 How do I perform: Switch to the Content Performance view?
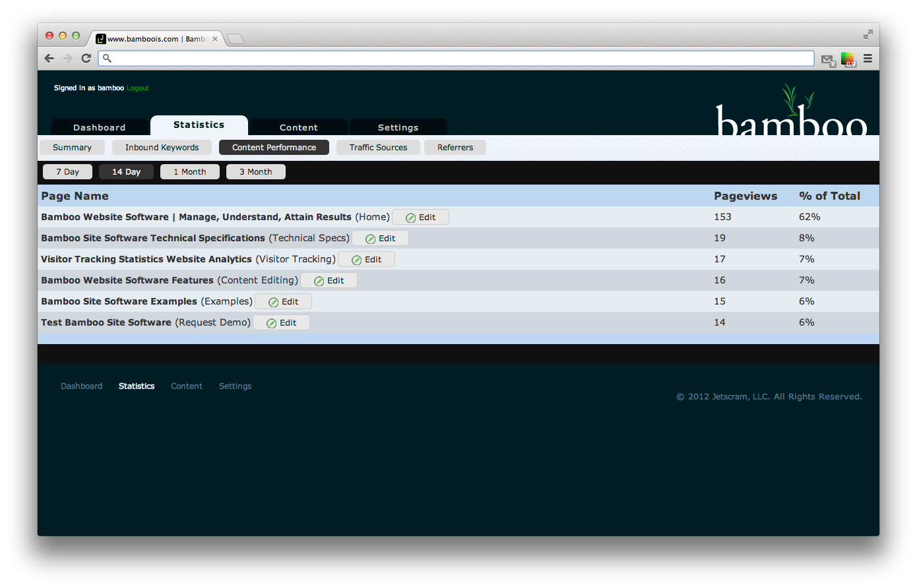[x=274, y=147]
